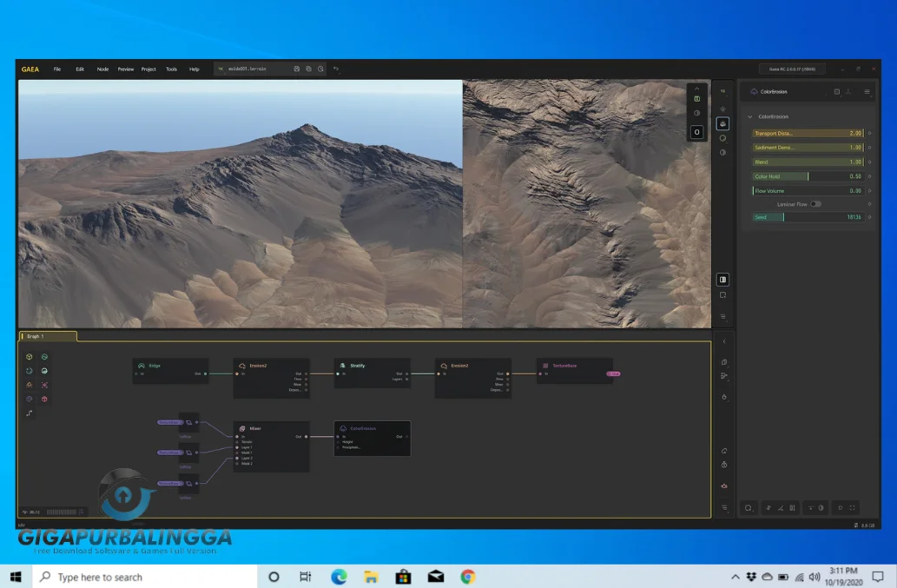Toggle the Transport Distance keyframe dot
Screen dimensions: 897x588
tap(869, 133)
